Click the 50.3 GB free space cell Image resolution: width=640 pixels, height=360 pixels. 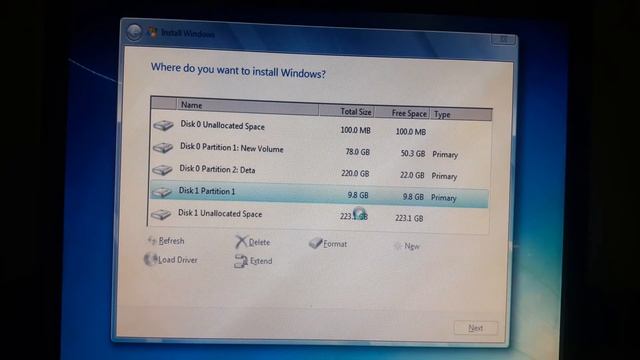pyautogui.click(x=413, y=153)
